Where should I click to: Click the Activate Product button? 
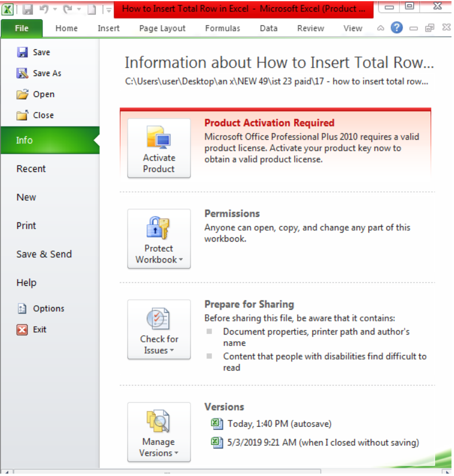coord(159,148)
